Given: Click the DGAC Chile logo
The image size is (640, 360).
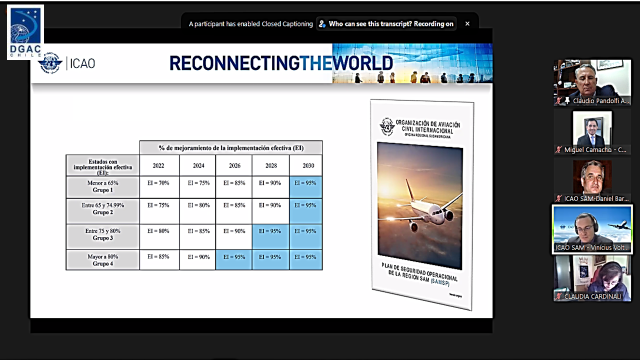Looking at the screenshot, I should tap(25, 32).
